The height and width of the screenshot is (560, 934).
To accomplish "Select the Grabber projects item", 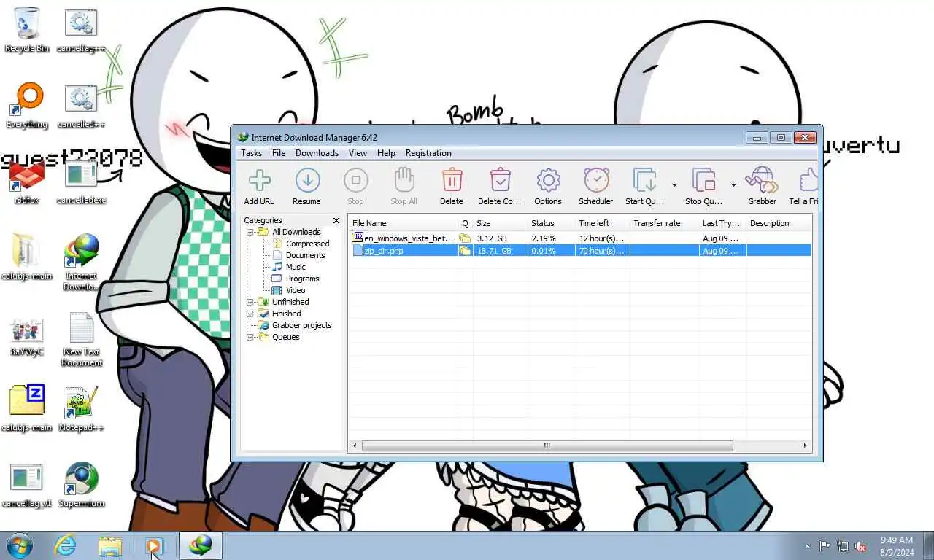I will (301, 325).
